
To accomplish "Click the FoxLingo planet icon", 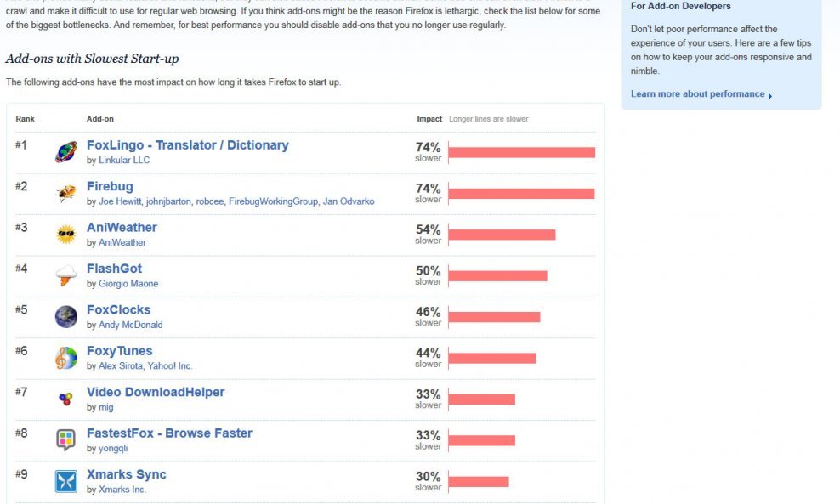I will click(66, 152).
